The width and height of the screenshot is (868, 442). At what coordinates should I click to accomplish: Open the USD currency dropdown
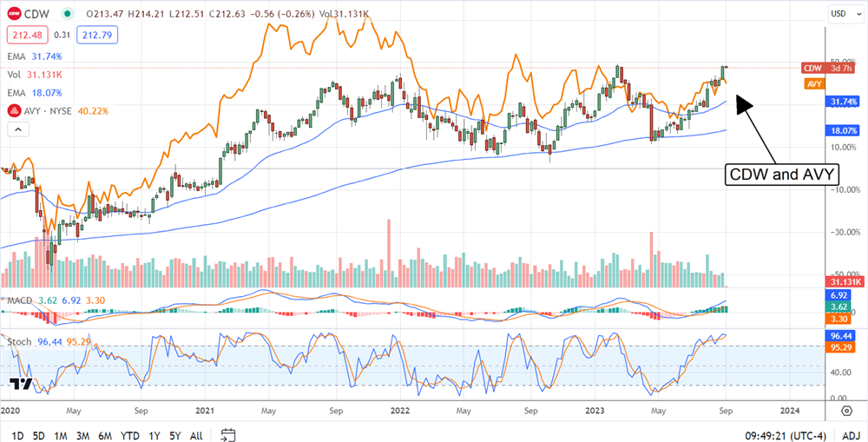click(x=845, y=13)
